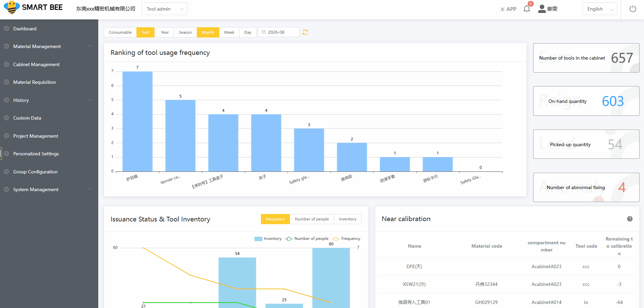Open Near calibration help icon
The height and width of the screenshot is (308, 644).
(630, 219)
